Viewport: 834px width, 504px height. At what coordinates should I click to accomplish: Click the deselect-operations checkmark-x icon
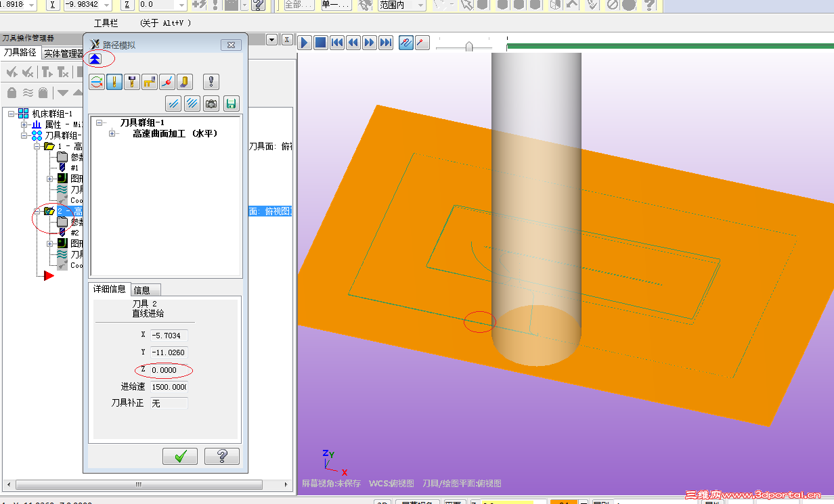pos(28,72)
